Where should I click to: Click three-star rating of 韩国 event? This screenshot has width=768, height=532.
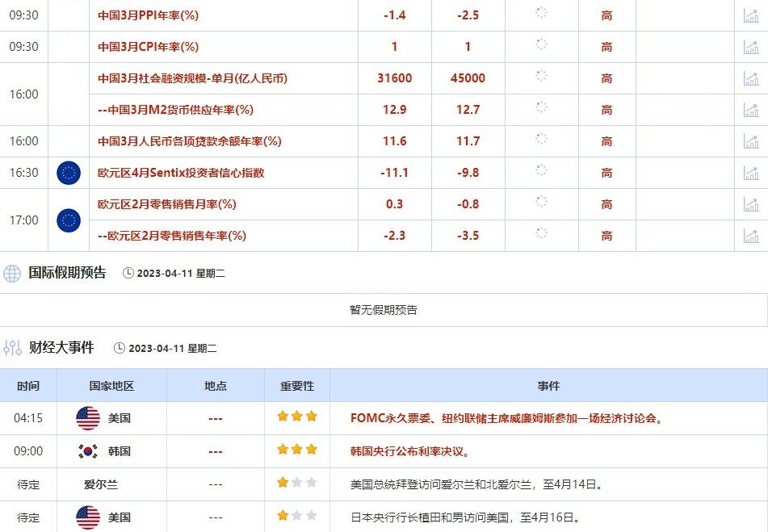(x=297, y=450)
